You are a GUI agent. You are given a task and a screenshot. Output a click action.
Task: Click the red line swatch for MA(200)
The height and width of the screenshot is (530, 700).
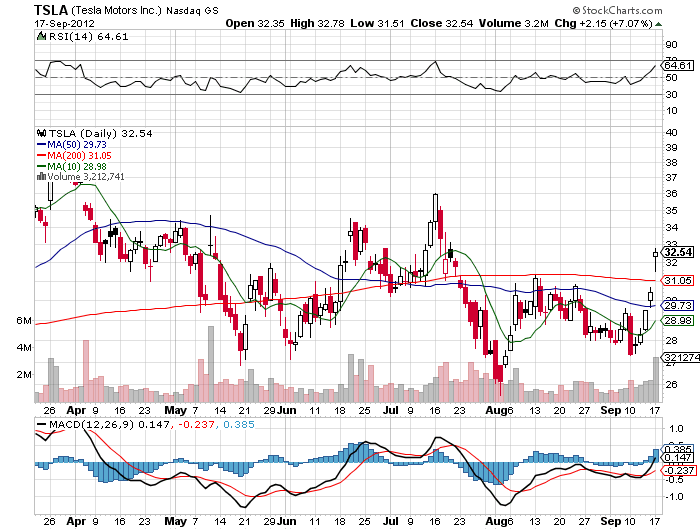[42, 155]
